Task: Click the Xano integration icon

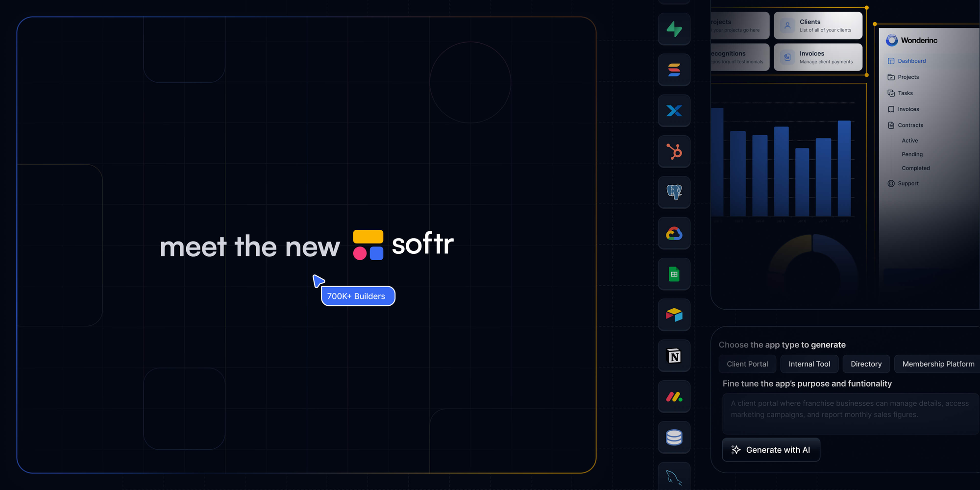Action: (674, 111)
